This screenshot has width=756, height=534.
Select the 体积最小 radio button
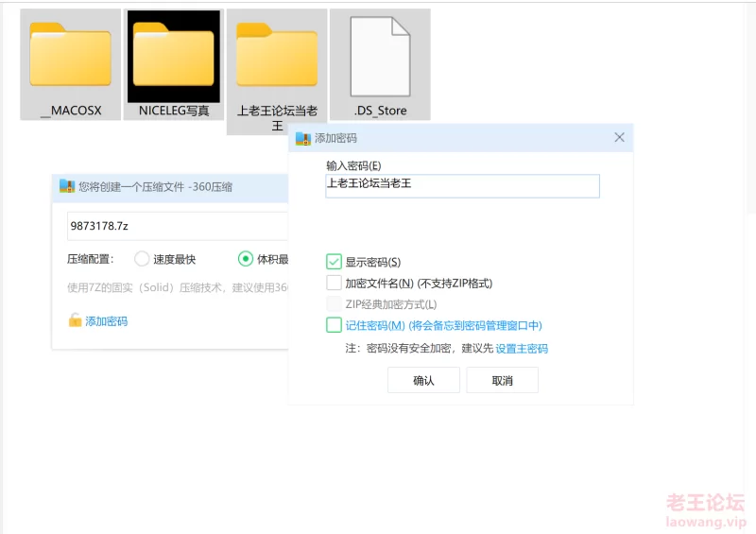[246, 259]
